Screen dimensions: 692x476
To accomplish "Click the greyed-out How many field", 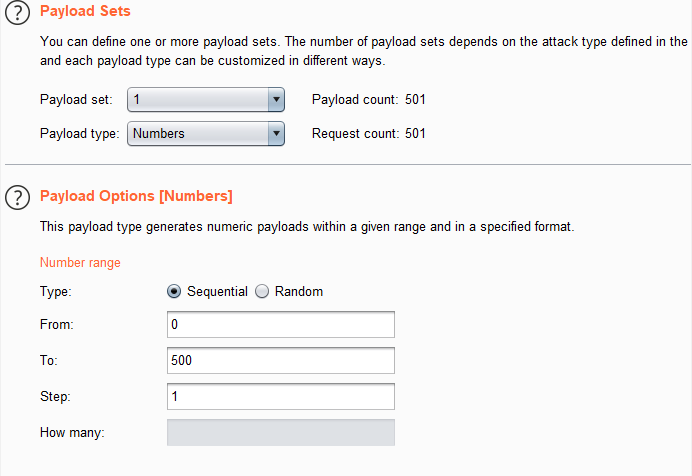I will coord(281,433).
